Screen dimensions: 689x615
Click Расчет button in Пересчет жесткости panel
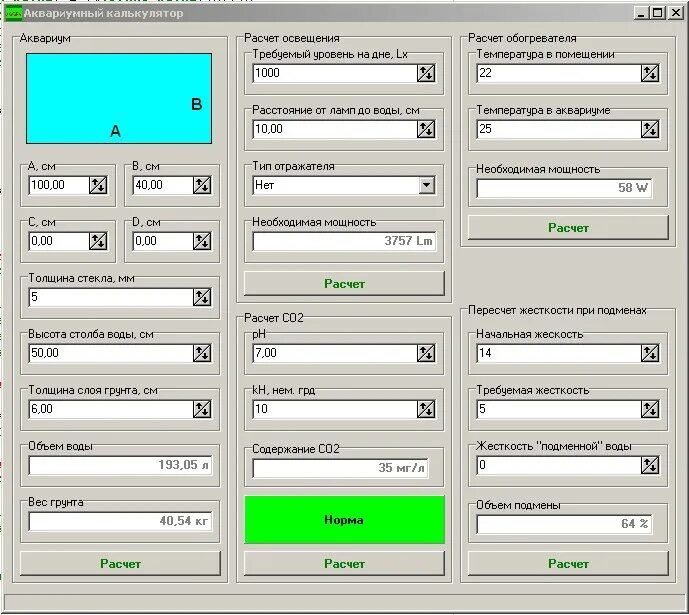[x=568, y=564]
